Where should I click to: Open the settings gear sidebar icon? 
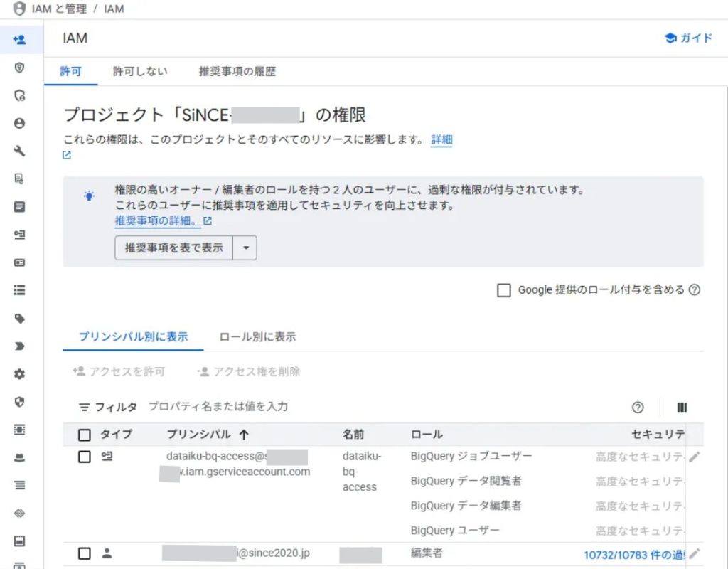click(x=20, y=374)
